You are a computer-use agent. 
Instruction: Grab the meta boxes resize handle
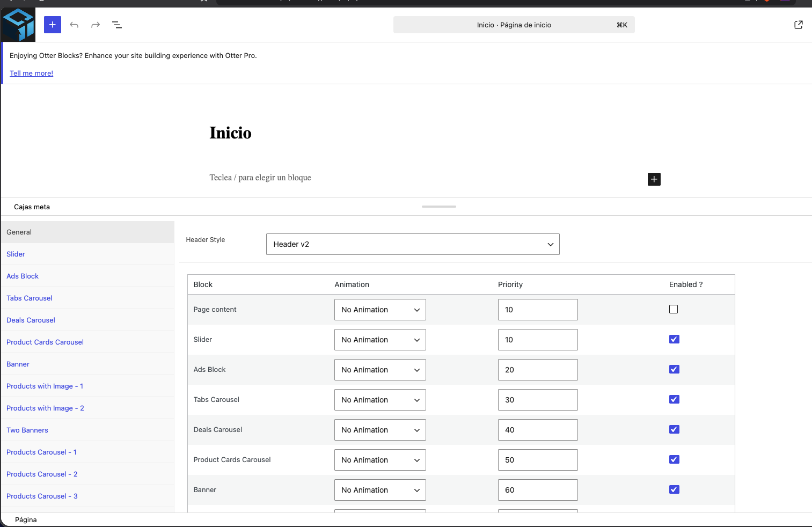tap(439, 207)
